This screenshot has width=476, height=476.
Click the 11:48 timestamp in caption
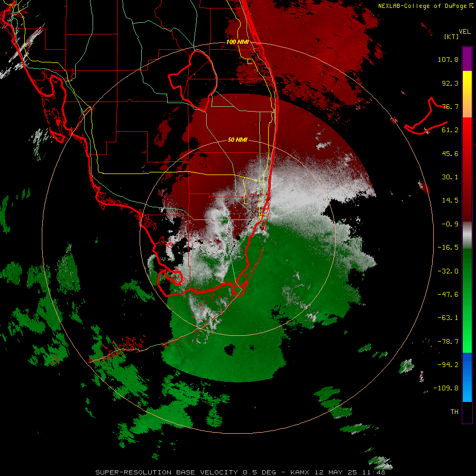click(x=375, y=472)
